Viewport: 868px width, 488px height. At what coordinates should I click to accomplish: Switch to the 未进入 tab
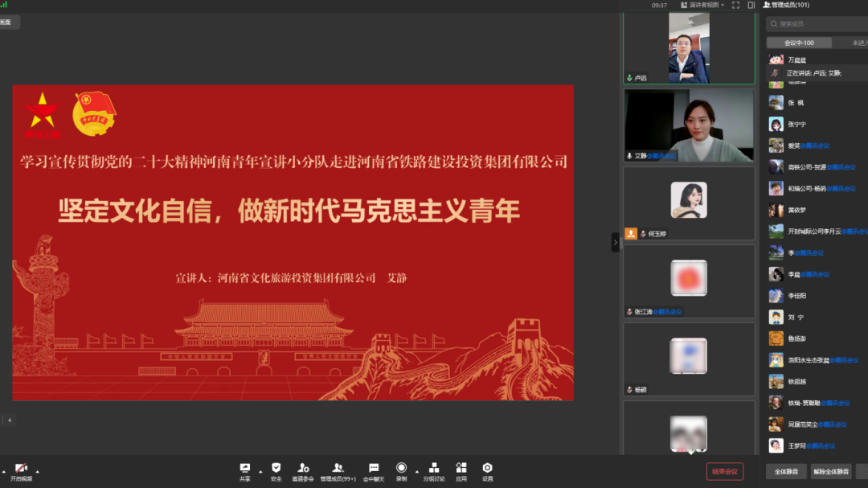859,43
